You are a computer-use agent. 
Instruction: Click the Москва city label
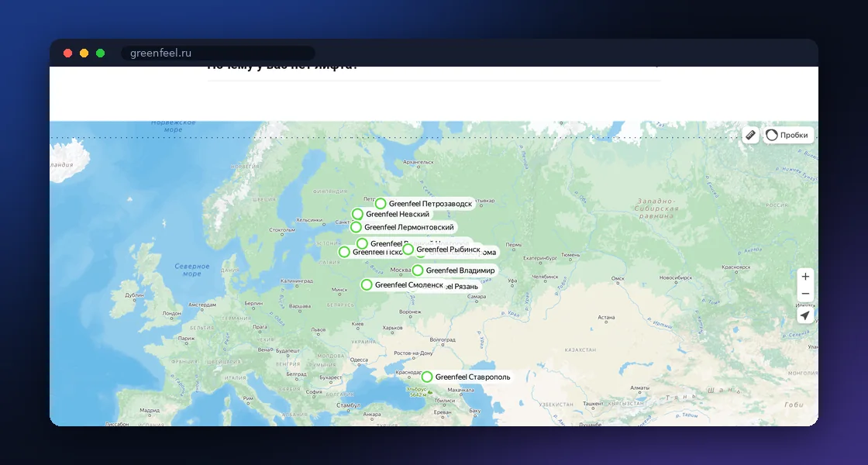400,270
